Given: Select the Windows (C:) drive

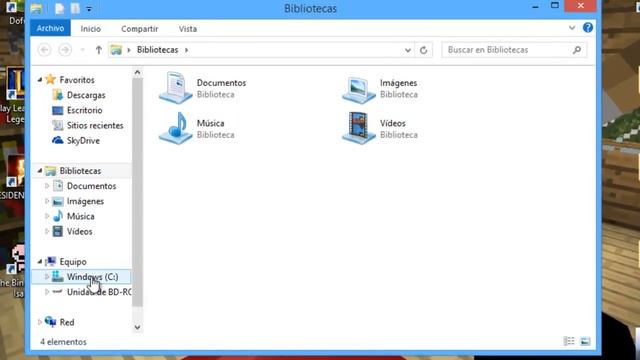Looking at the screenshot, I should tap(93, 277).
